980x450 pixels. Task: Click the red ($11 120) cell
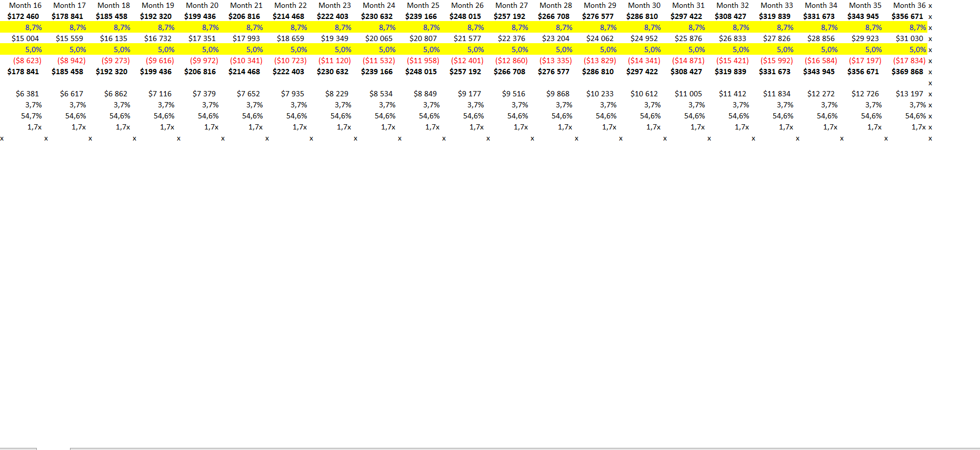point(335,61)
